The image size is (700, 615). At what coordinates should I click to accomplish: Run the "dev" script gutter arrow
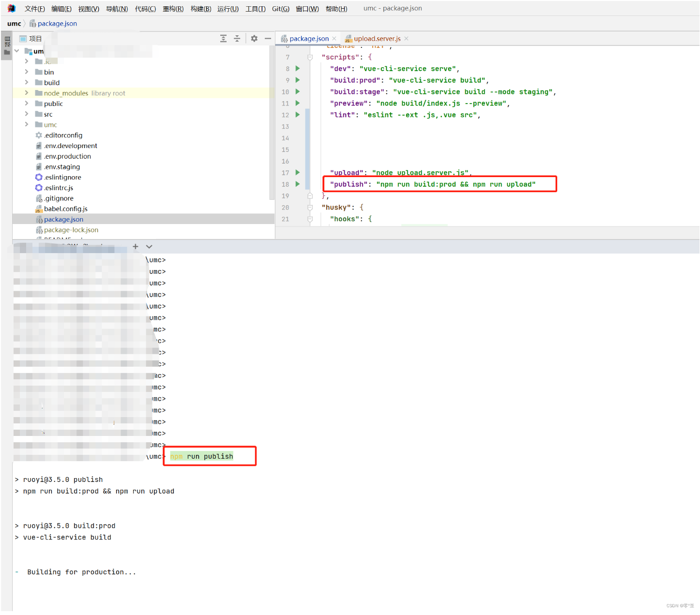pyautogui.click(x=297, y=69)
